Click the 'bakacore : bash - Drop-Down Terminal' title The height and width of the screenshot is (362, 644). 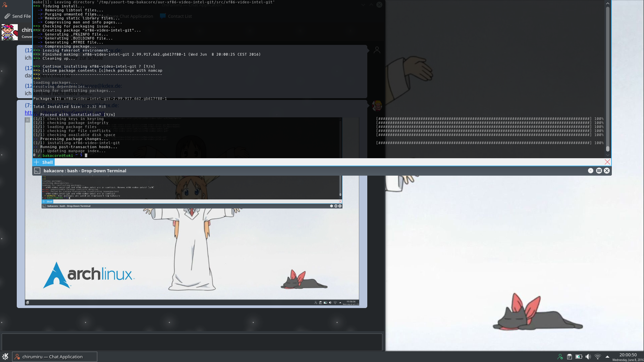(85, 171)
